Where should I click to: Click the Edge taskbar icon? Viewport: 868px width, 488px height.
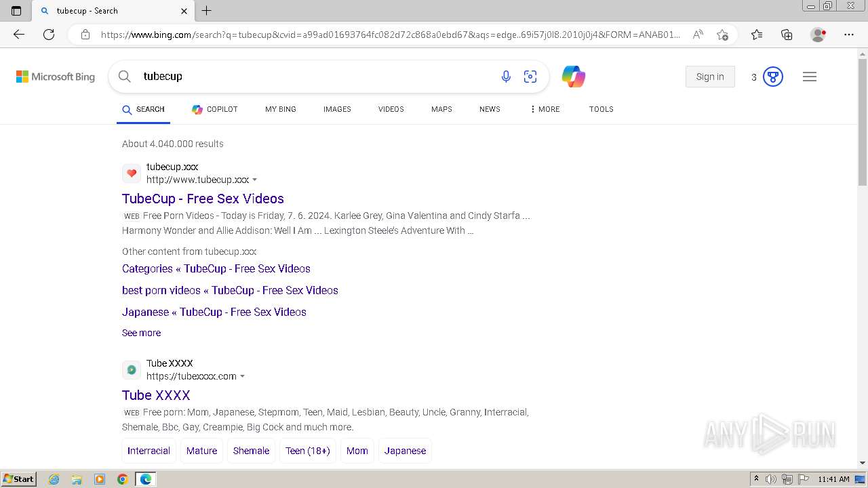146,479
